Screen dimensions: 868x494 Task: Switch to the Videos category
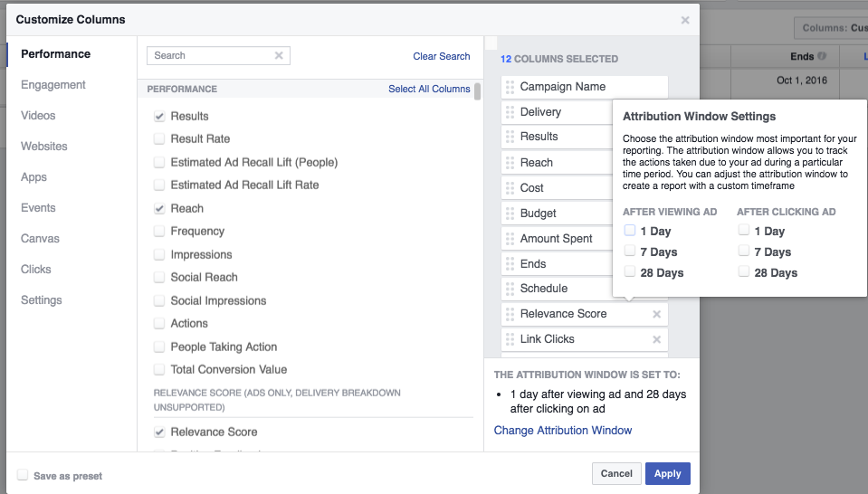(x=38, y=116)
